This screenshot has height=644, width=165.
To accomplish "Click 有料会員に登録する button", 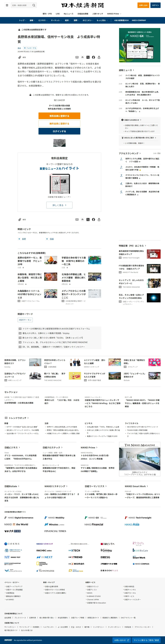I will 59,116.
